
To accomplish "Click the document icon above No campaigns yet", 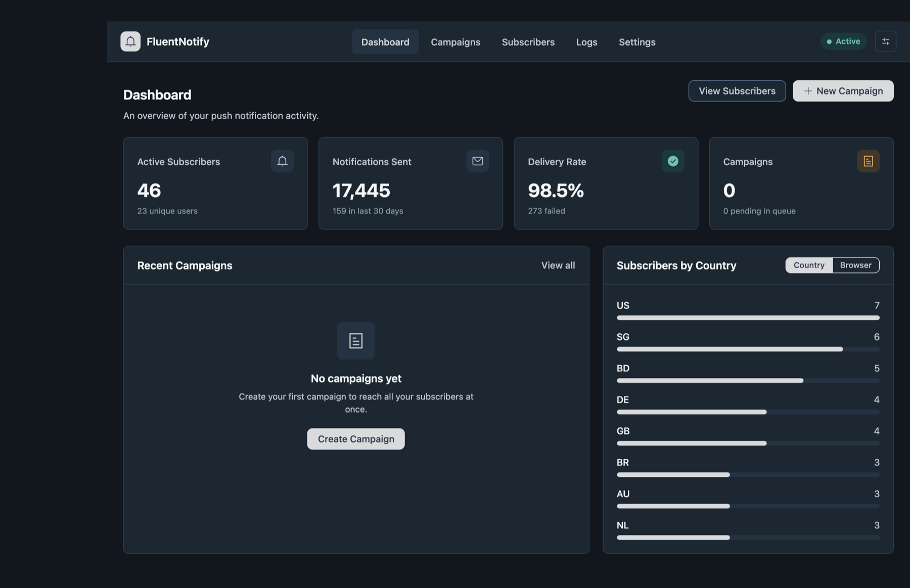I will [x=356, y=341].
